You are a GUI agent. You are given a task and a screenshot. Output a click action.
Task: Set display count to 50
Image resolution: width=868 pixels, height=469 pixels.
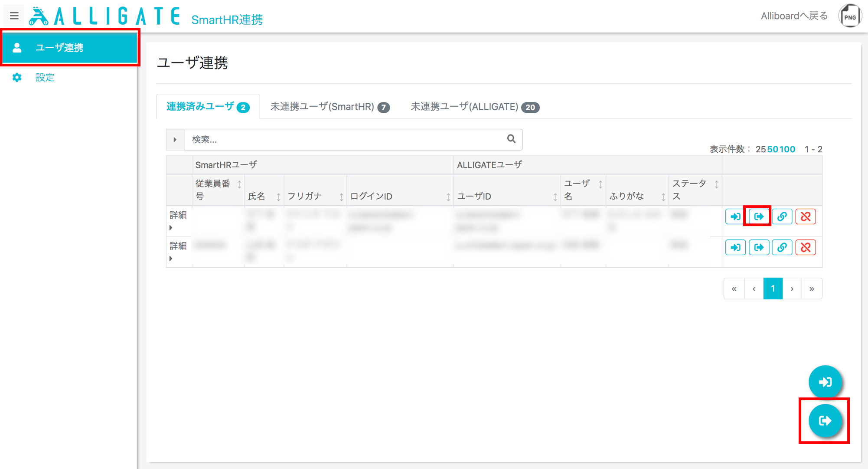[x=772, y=149]
